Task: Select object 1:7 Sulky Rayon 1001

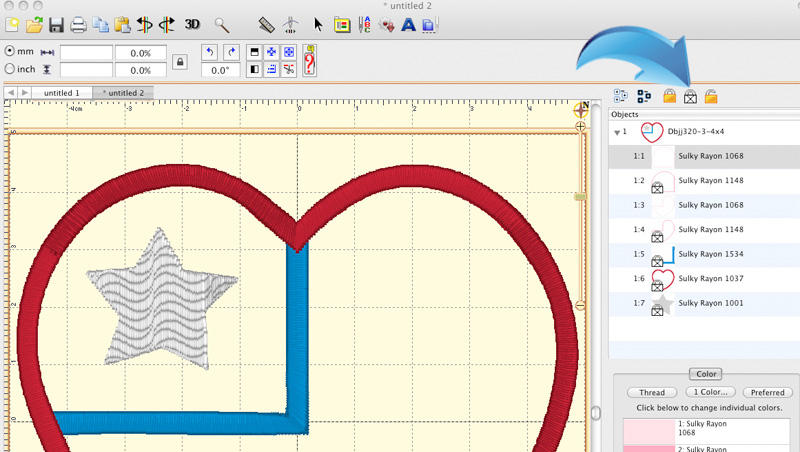Action: (704, 303)
